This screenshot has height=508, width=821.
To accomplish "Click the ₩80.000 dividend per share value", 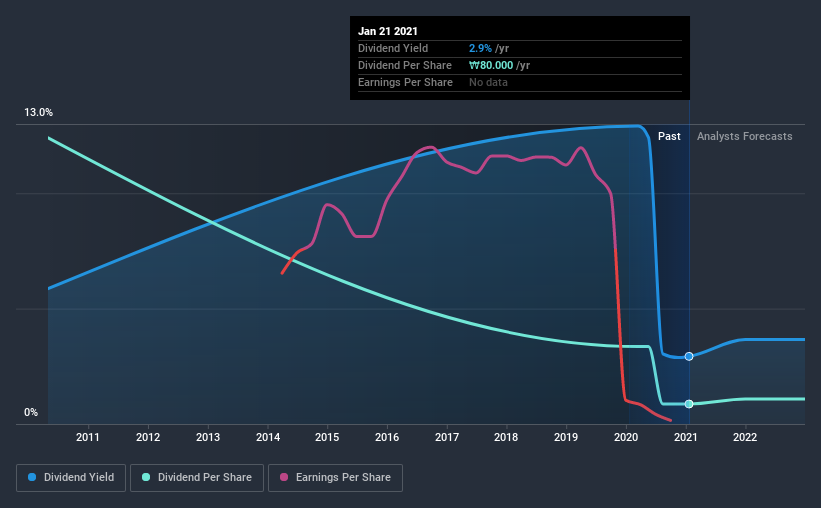I will click(491, 65).
